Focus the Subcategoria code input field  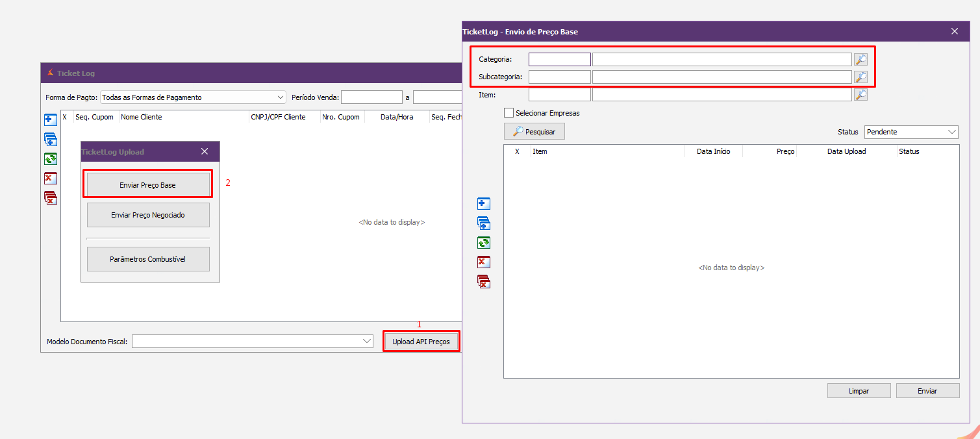click(x=560, y=77)
